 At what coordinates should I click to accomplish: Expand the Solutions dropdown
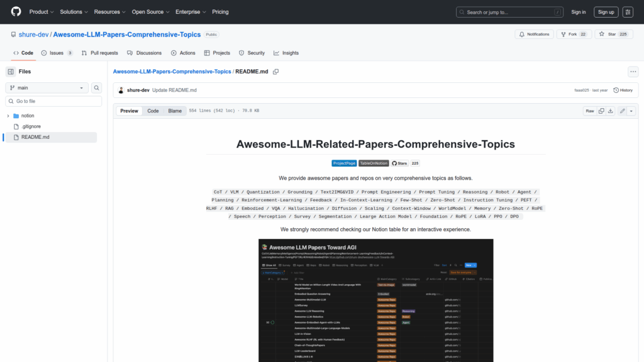[74, 12]
